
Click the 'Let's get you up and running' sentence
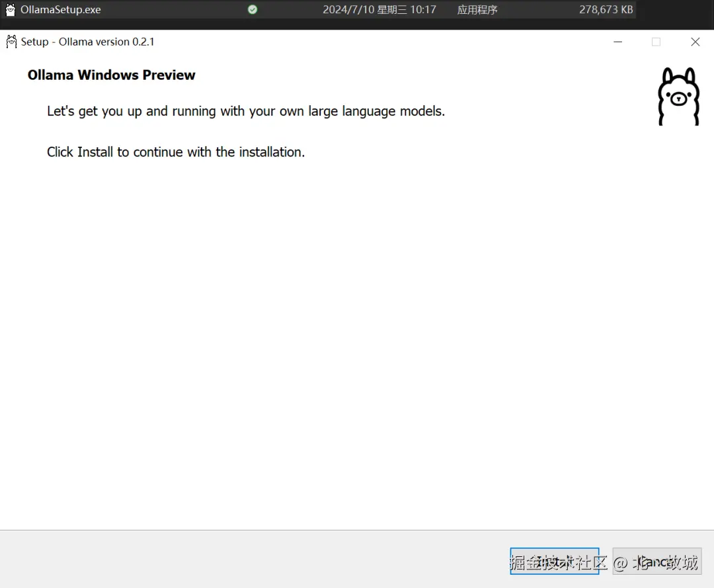tap(246, 112)
